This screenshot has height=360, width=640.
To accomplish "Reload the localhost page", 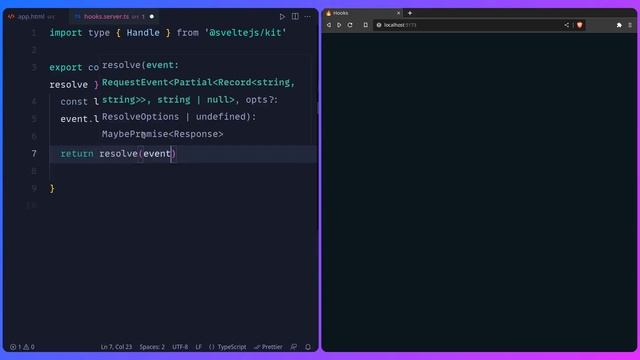I will tap(350, 25).
